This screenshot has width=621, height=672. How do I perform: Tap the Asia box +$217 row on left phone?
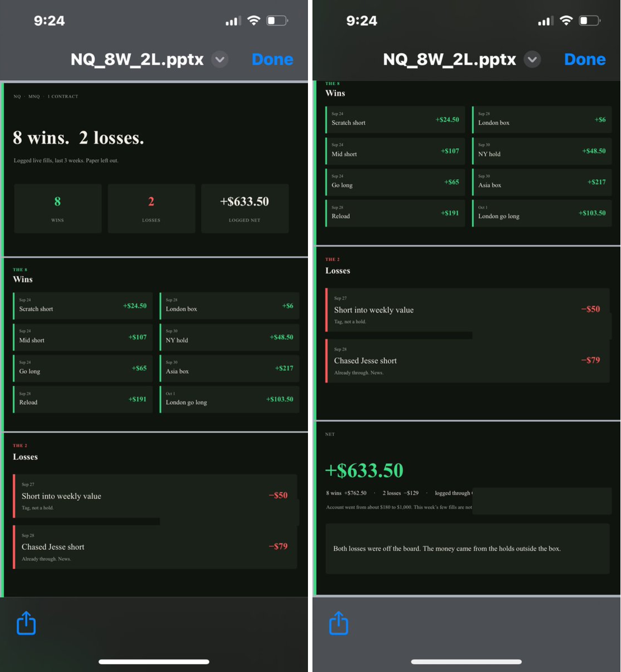(230, 368)
